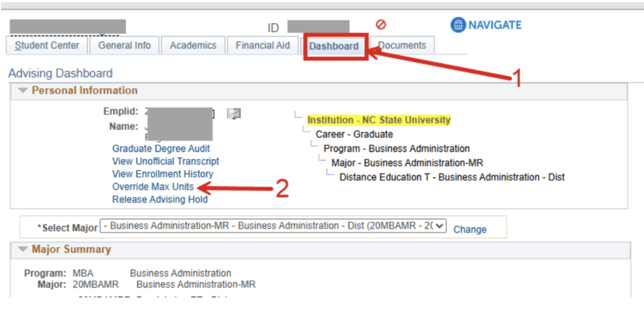
Task: Click the Personal Information section title
Action: 85,90
